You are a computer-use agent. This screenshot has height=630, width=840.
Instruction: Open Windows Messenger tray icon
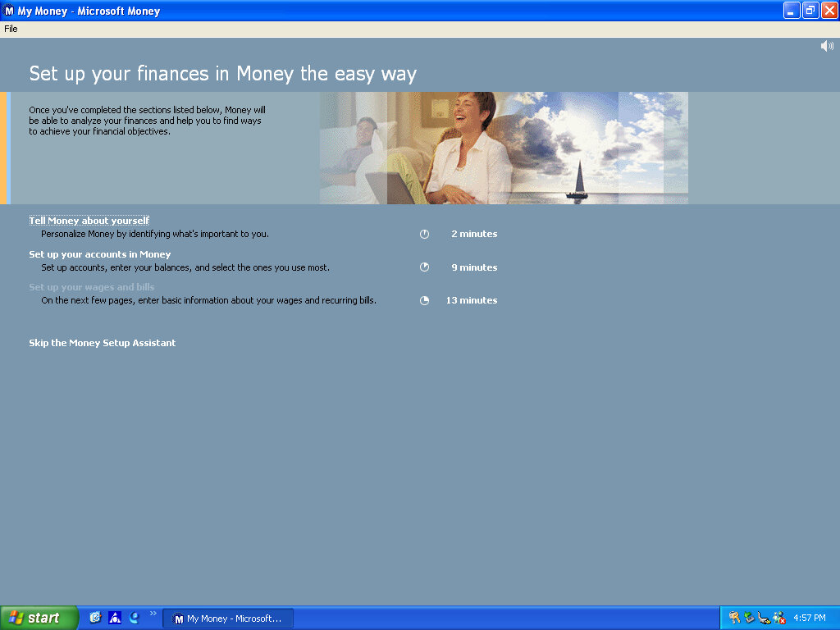(x=778, y=618)
